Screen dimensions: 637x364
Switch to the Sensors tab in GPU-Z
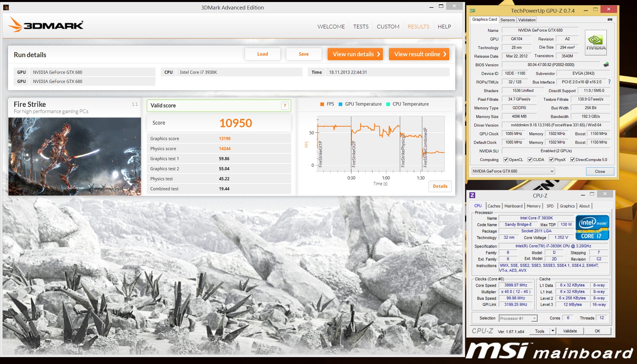click(507, 20)
